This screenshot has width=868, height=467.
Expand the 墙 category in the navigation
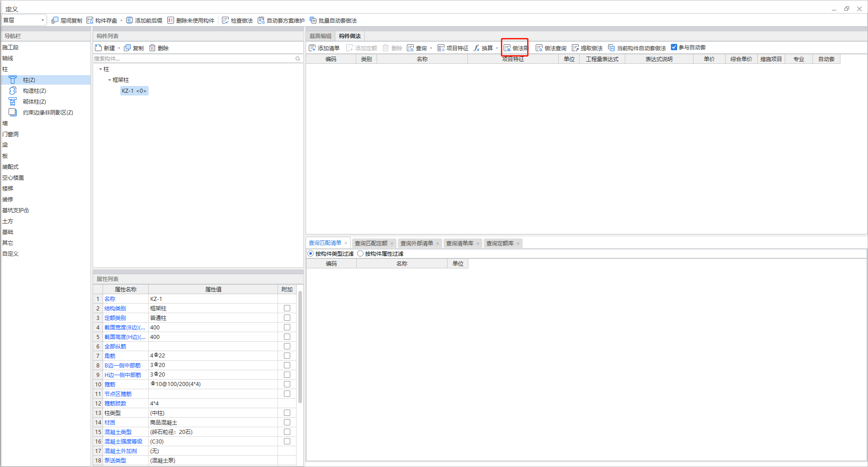click(5, 123)
